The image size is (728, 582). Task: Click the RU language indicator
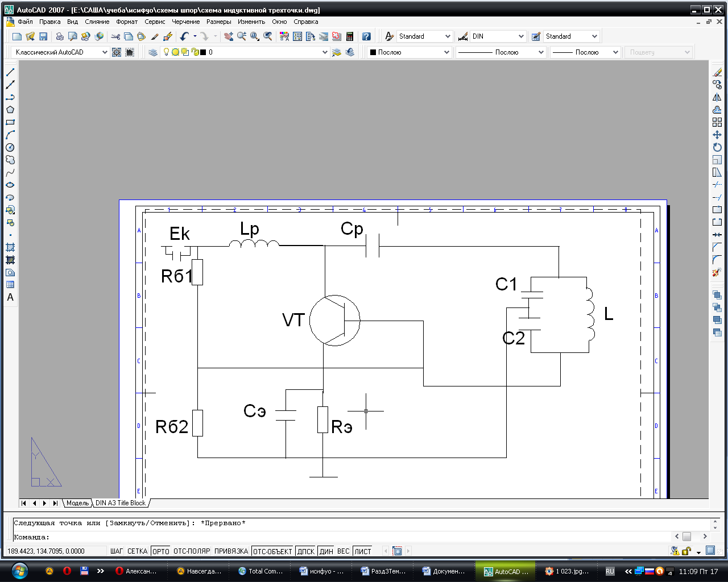(610, 571)
